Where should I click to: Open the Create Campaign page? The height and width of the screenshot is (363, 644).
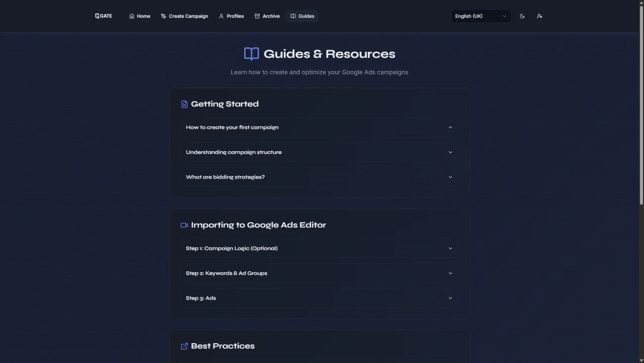click(x=184, y=16)
